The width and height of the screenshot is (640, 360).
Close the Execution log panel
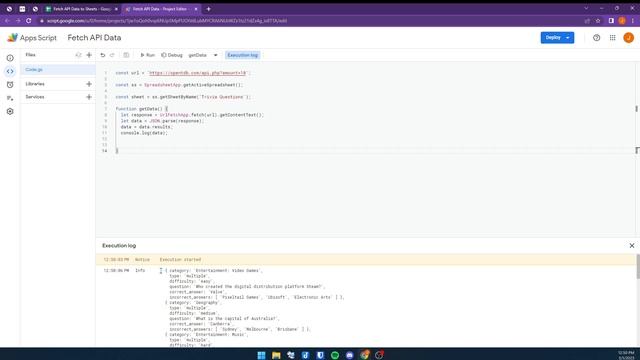(632, 246)
